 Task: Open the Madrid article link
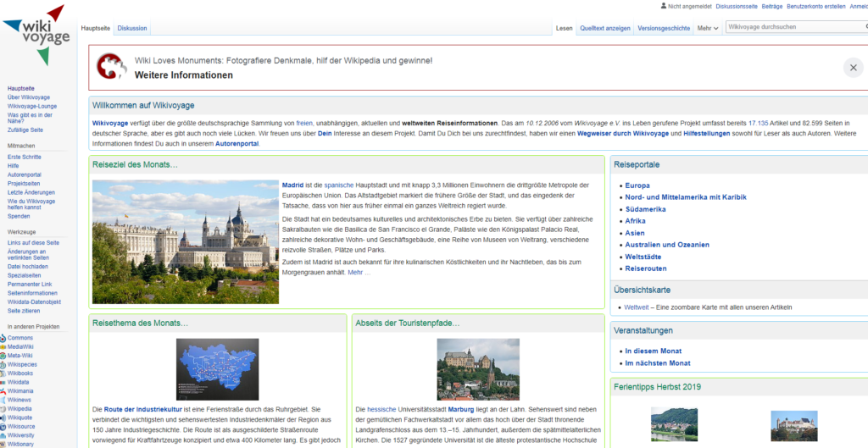[292, 185]
